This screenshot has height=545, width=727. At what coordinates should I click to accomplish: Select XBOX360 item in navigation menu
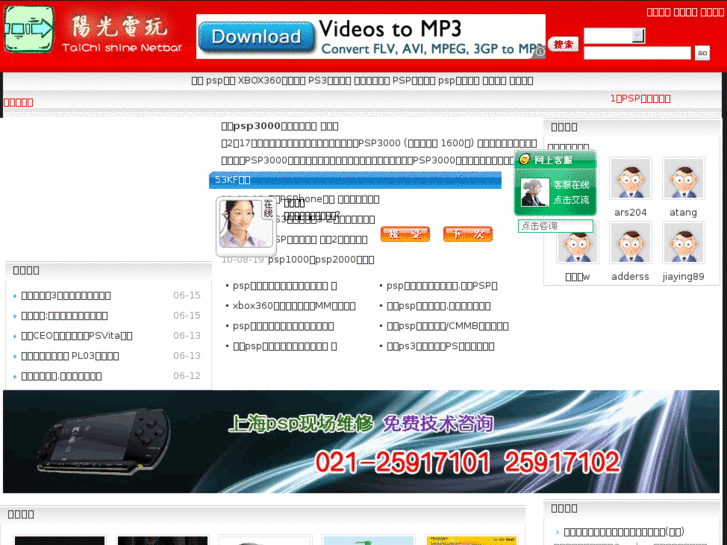271,81
